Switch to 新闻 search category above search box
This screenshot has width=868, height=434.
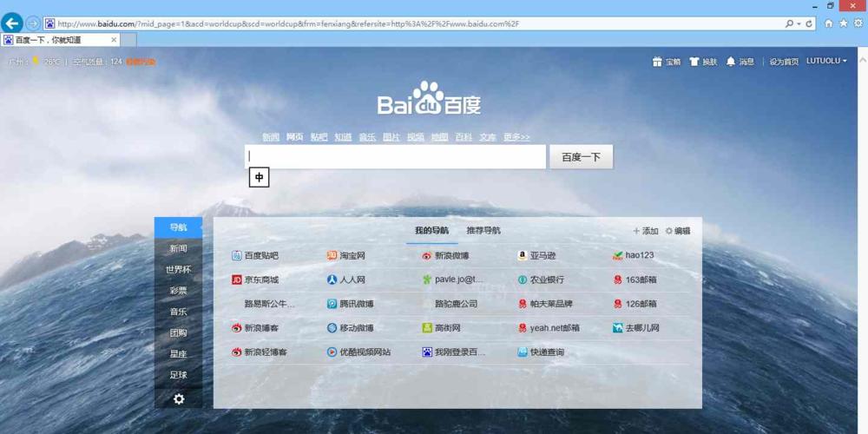[x=271, y=137]
